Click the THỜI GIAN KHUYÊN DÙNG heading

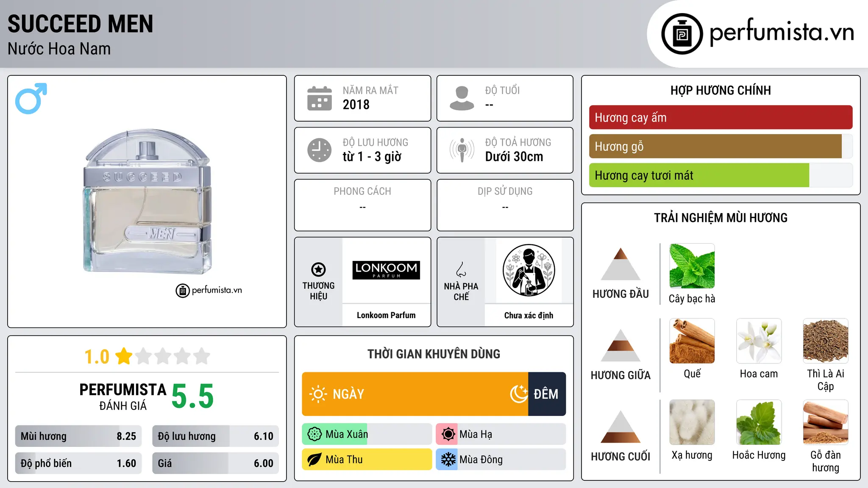pos(434,354)
